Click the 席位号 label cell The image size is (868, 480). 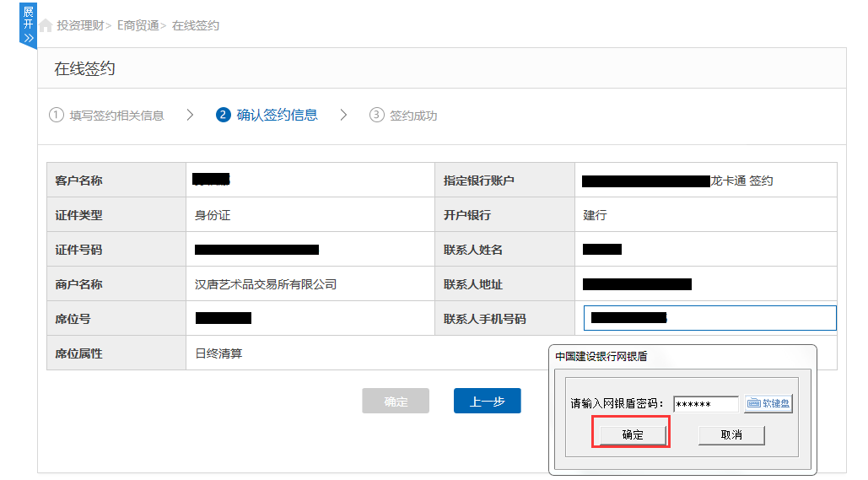pyautogui.click(x=116, y=318)
